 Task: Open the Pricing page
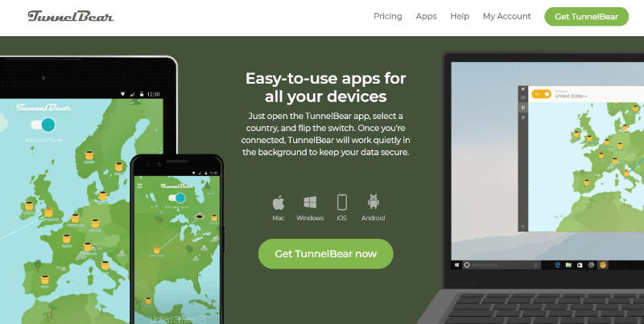[x=388, y=16]
